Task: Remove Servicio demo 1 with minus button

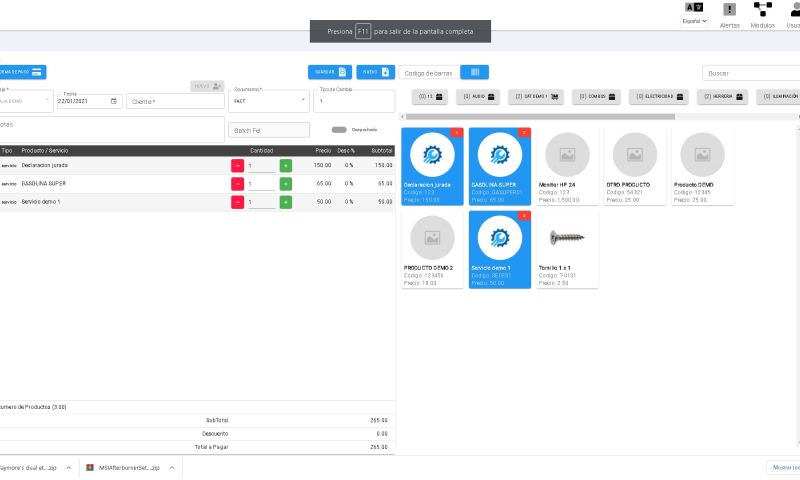Action: point(237,202)
